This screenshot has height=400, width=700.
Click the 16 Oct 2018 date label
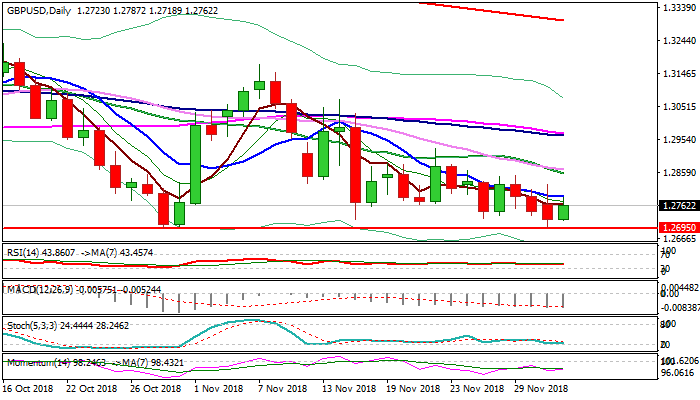pos(31,388)
